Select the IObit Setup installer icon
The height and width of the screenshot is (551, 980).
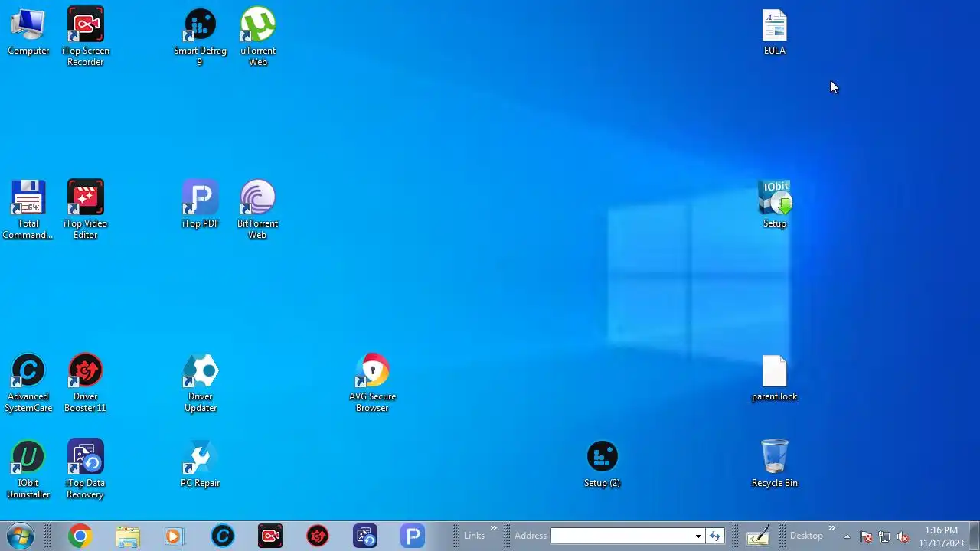coord(774,205)
